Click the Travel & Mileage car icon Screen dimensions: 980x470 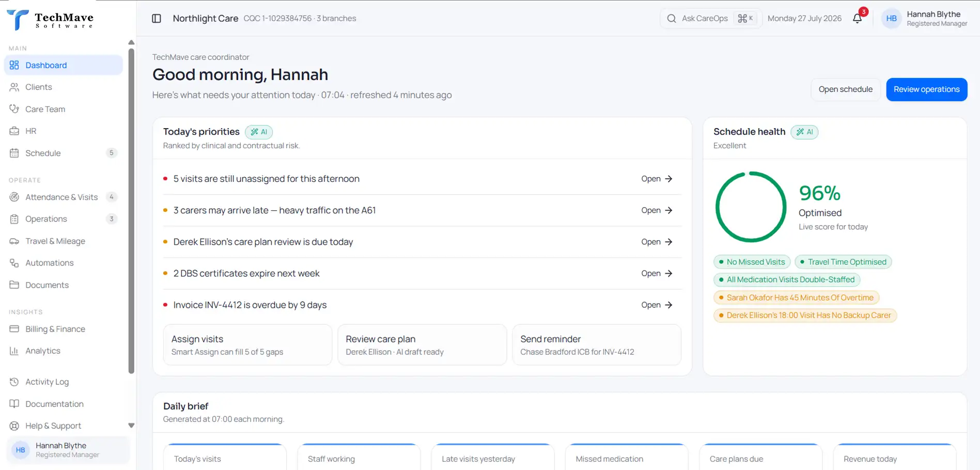[x=14, y=241]
